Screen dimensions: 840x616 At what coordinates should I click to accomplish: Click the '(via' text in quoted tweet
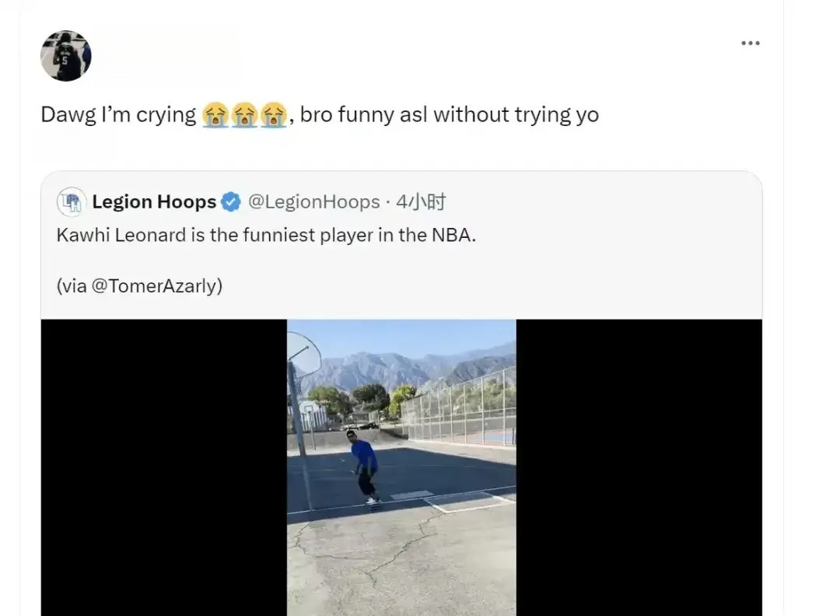[72, 285]
